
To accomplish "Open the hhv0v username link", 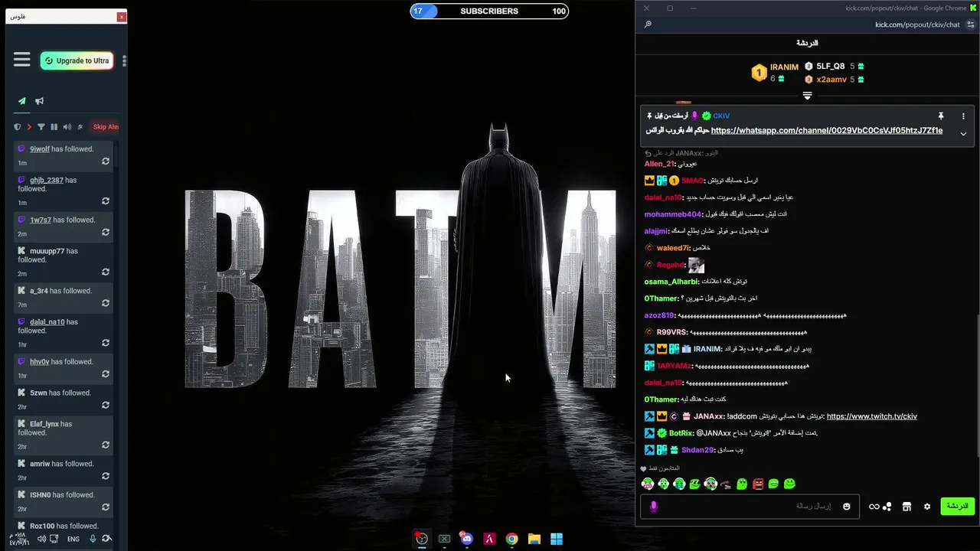I will tap(40, 362).
